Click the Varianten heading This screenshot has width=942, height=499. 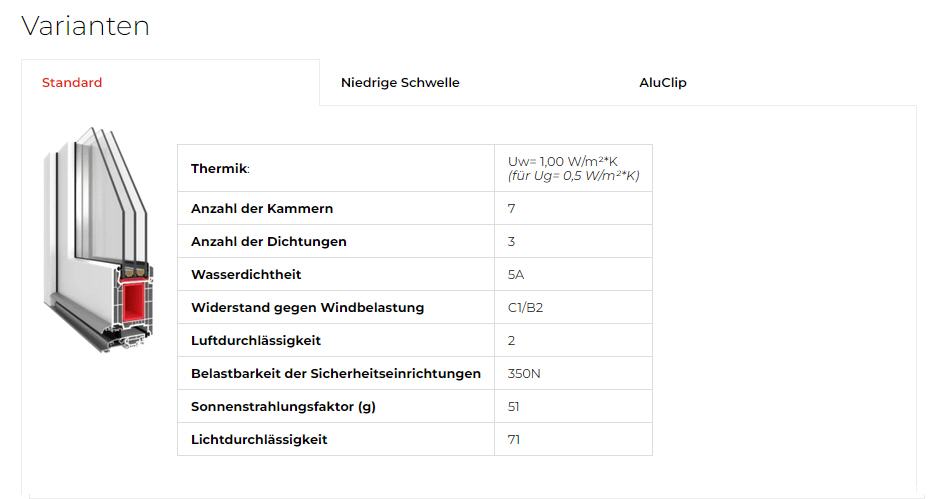point(85,26)
